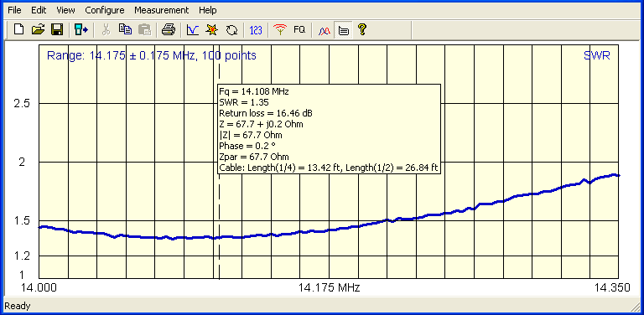
Task: Click the blue SWR curve peak near 14.350
Action: [615, 175]
